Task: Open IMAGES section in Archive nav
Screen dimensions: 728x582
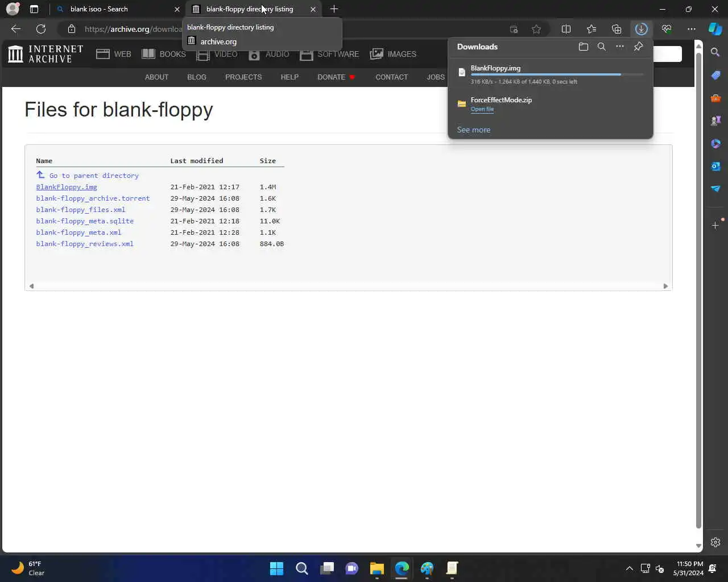Action: [393, 54]
